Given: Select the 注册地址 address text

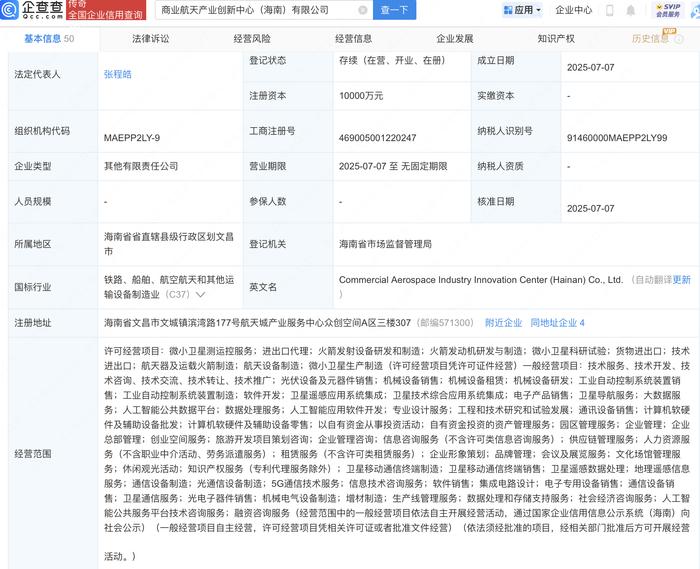Looking at the screenshot, I should point(257,323).
